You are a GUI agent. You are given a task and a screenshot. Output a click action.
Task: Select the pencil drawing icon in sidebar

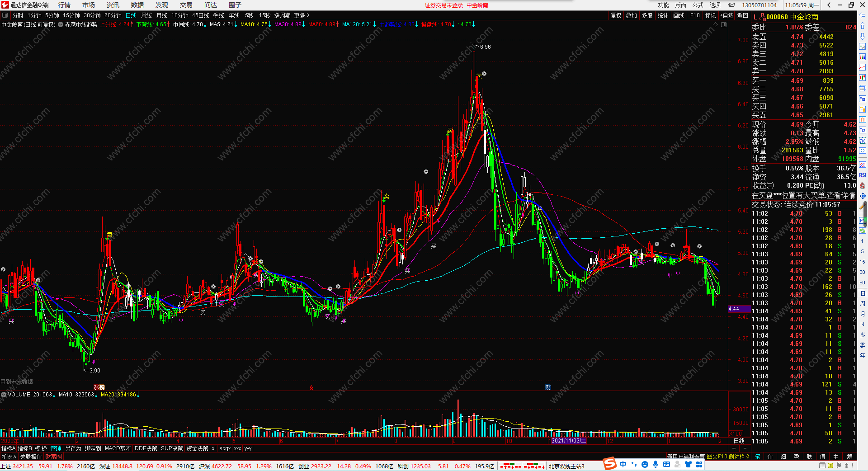862,206
